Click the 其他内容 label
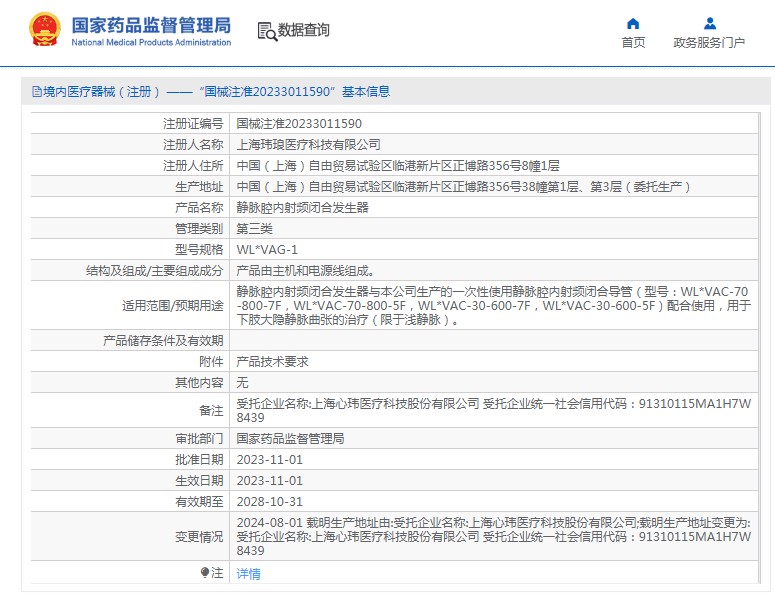 point(199,383)
